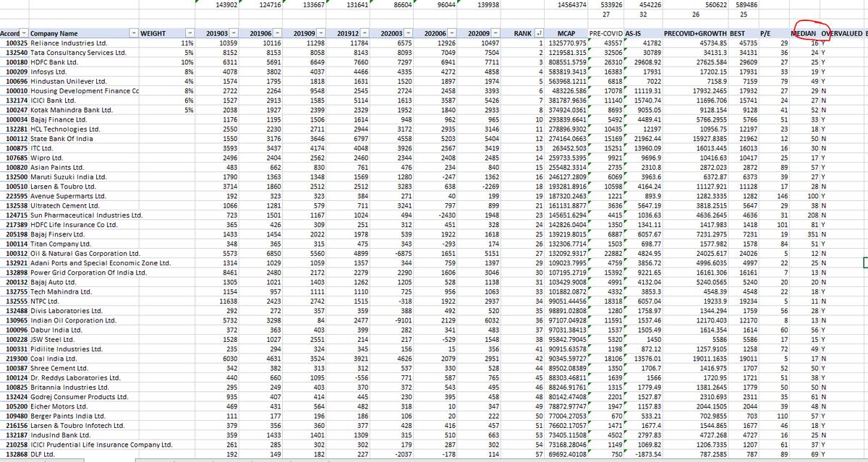The height and width of the screenshot is (462, 868).
Task: Select MCAP value 1325770.975 cell
Action: (x=566, y=44)
